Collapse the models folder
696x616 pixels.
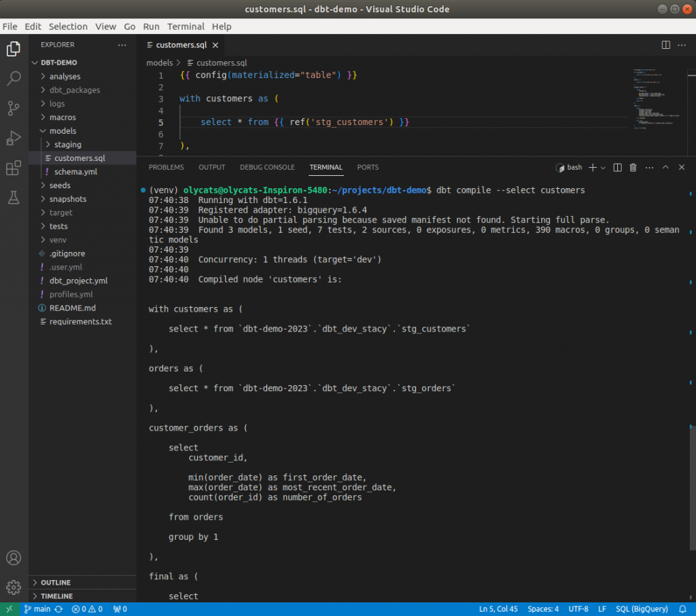tap(82, 131)
